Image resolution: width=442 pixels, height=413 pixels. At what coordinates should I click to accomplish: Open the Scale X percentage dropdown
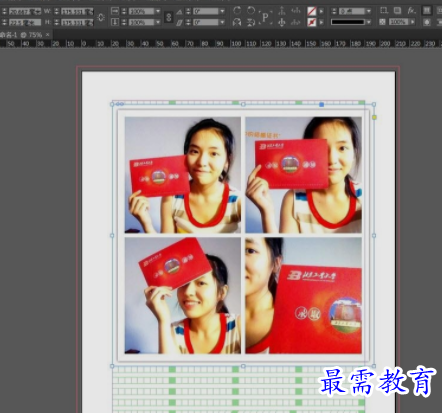click(x=158, y=11)
